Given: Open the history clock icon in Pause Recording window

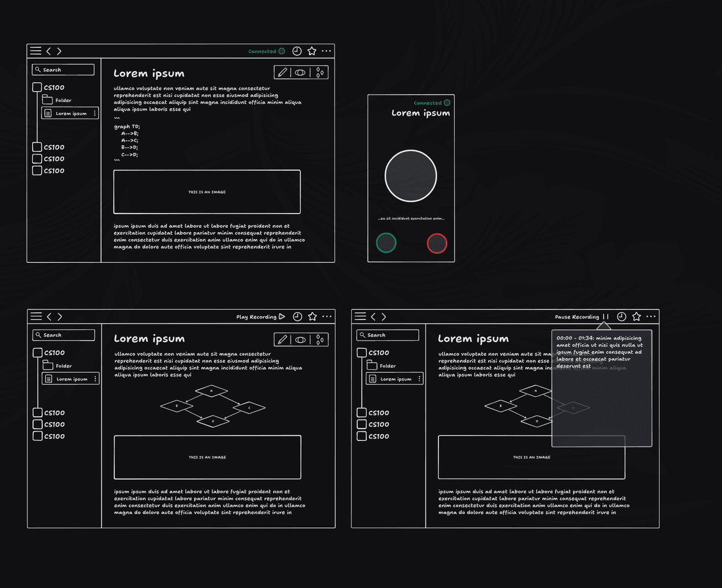Looking at the screenshot, I should [622, 317].
